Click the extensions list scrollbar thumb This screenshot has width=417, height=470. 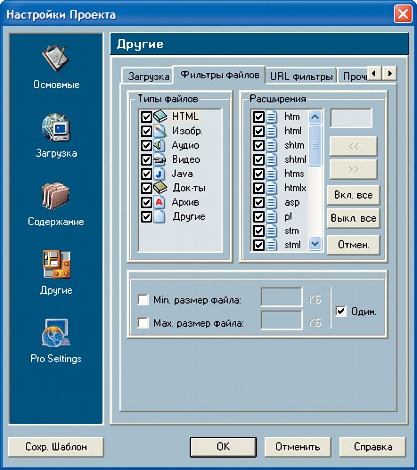[x=315, y=145]
